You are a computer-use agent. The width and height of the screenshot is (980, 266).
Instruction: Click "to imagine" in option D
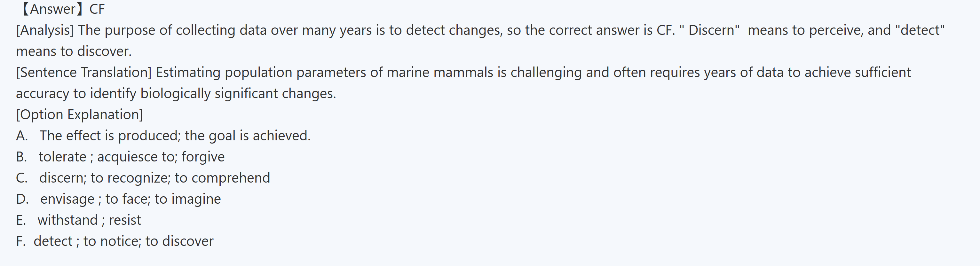(x=187, y=199)
